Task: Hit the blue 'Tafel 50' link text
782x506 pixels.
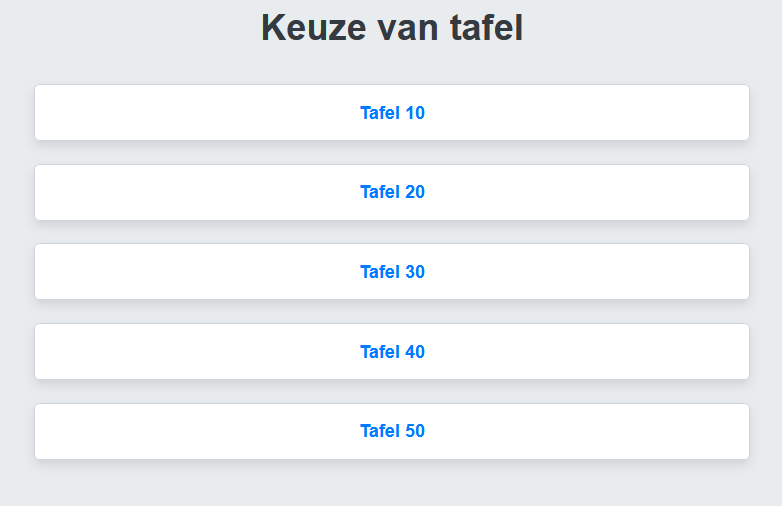Action: click(392, 431)
